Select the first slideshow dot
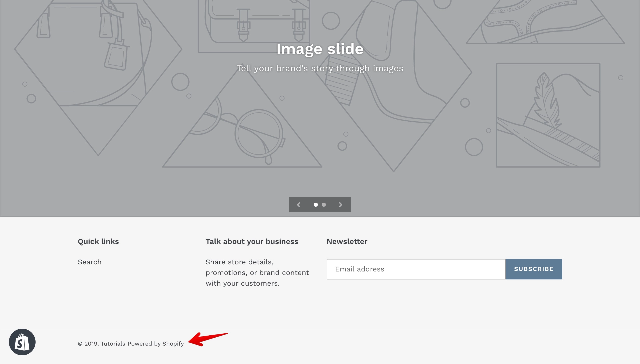 click(316, 205)
